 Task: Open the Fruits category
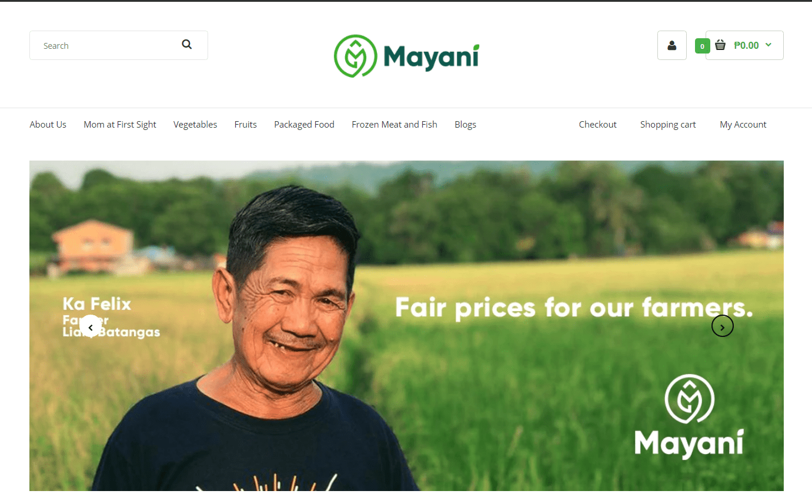pyautogui.click(x=246, y=125)
